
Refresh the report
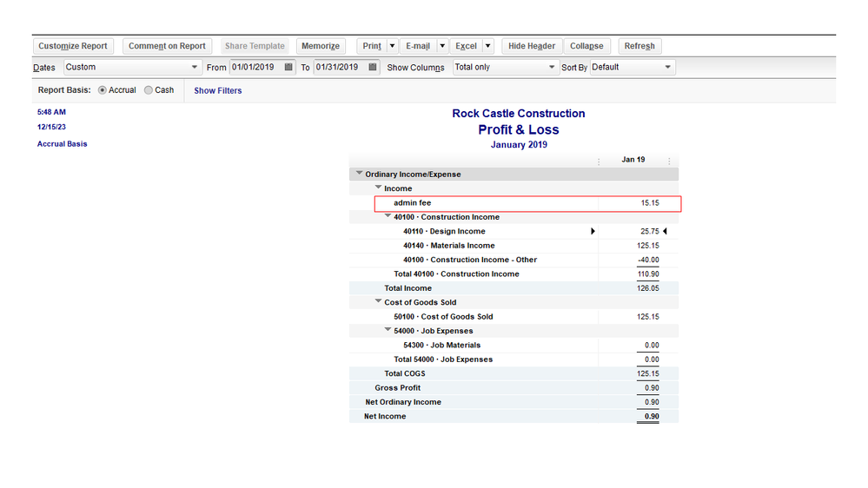click(x=639, y=46)
